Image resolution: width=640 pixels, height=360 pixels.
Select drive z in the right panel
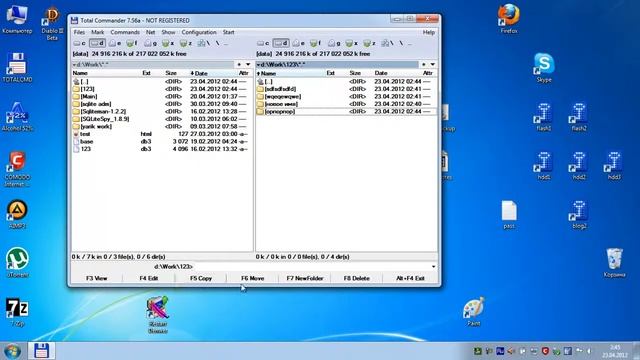click(369, 43)
